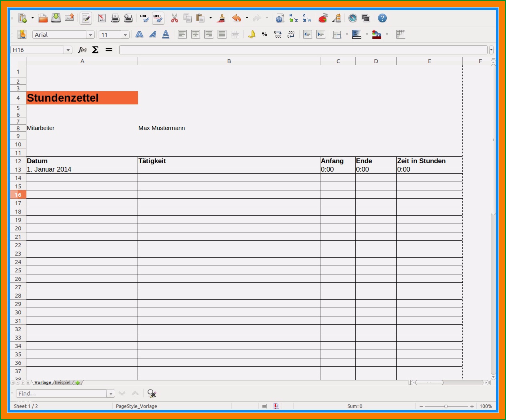The width and height of the screenshot is (506, 420).
Task: Decrease indent
Action: click(307, 34)
